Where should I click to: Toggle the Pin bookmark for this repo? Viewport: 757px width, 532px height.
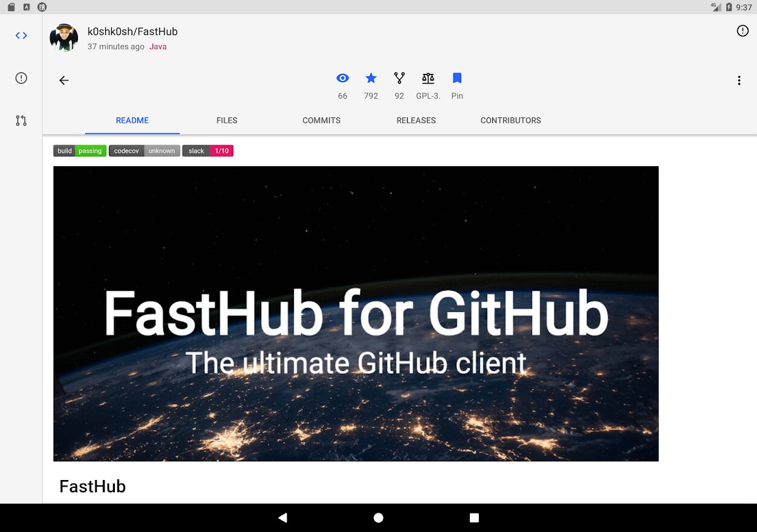(x=457, y=78)
